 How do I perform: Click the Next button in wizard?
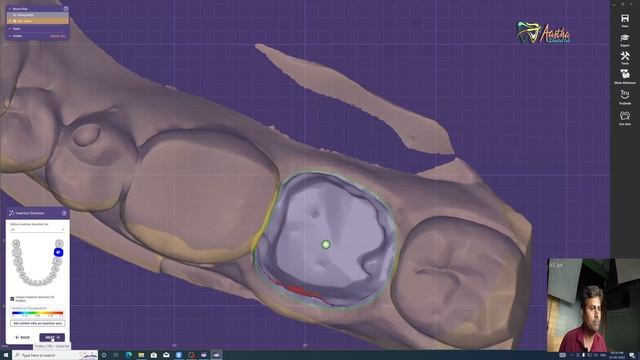(x=52, y=338)
